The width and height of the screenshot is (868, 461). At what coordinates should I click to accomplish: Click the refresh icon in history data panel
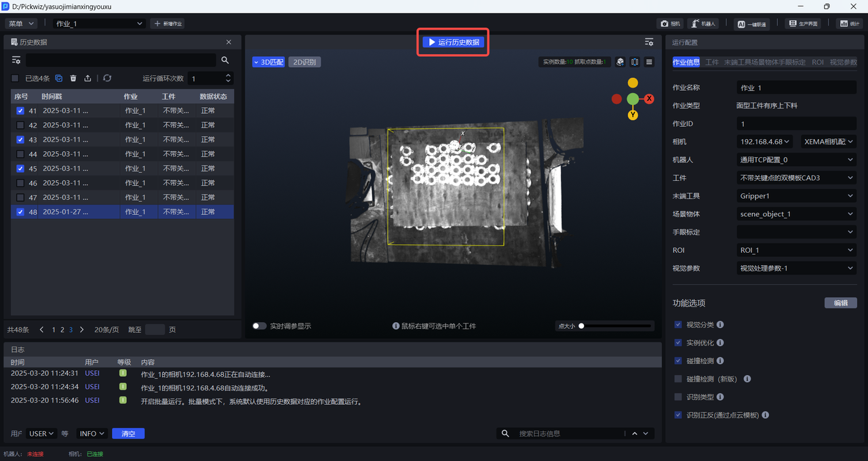107,79
